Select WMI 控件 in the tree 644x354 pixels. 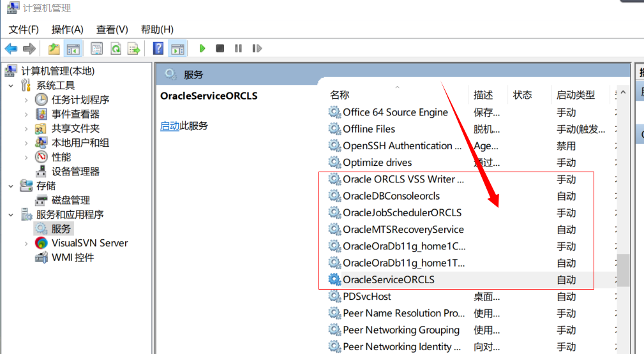tap(73, 258)
